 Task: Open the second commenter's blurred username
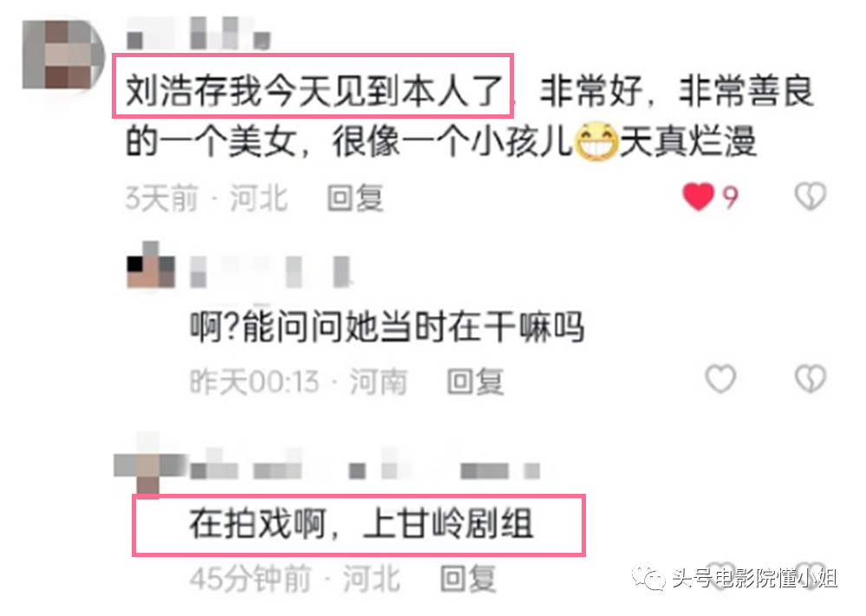[270, 271]
